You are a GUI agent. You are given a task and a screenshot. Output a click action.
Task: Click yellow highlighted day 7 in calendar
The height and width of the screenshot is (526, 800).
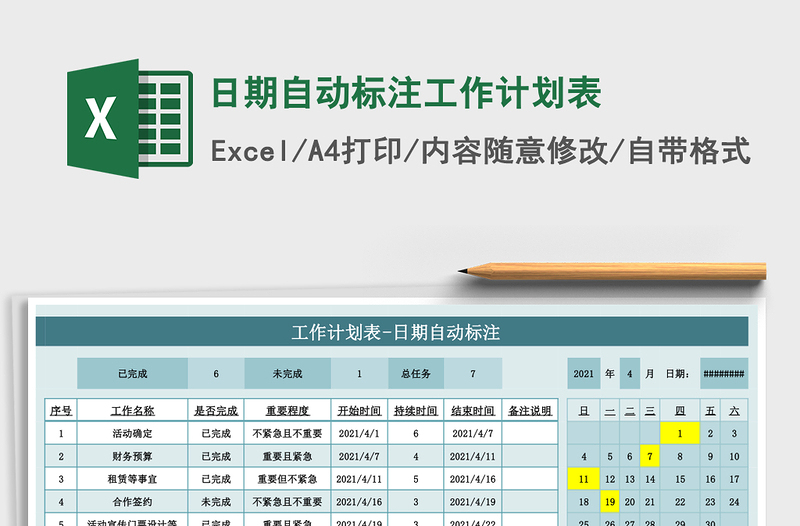[650, 457]
